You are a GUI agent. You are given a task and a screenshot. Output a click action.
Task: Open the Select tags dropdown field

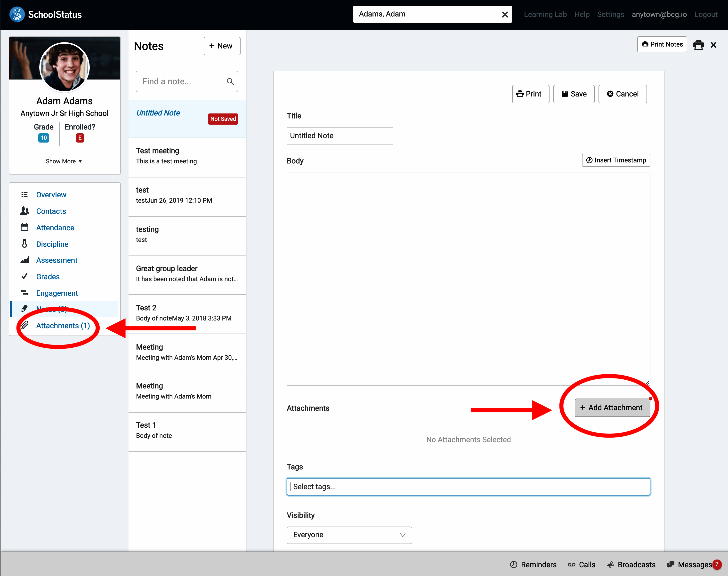click(468, 487)
